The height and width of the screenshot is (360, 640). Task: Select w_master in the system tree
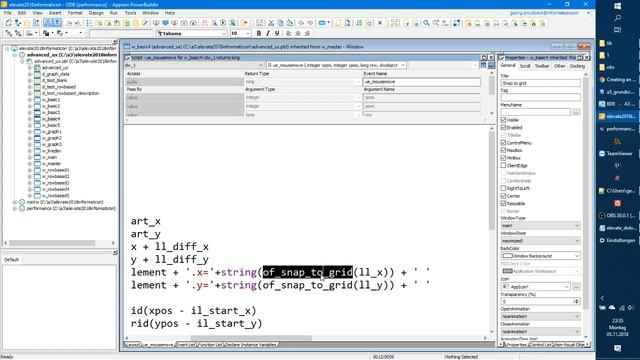(51, 164)
